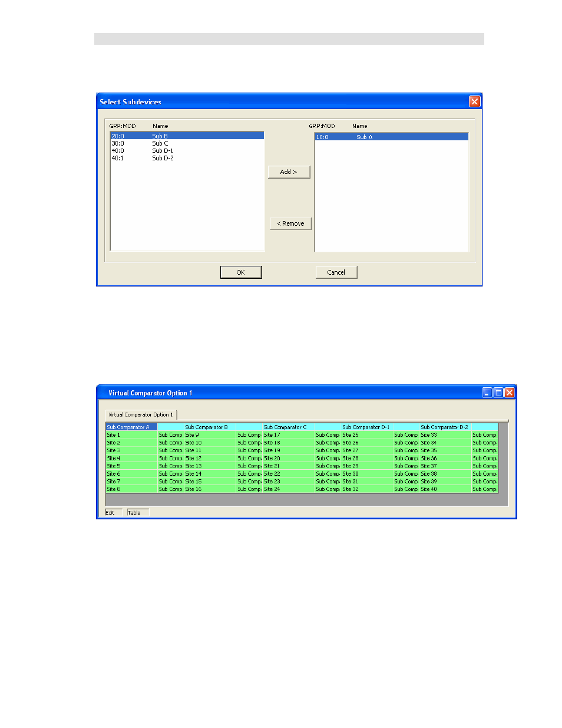Viewport: 562px width, 728px height.
Task: Select Sub A row in right list
Action: point(392,137)
